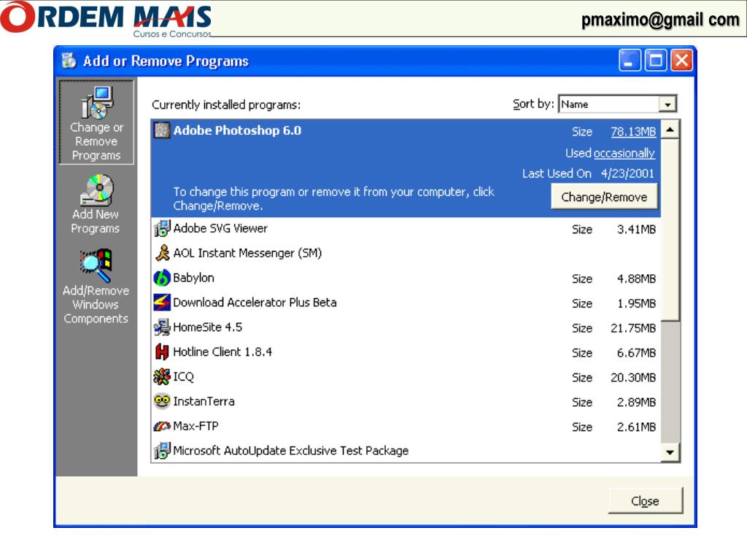This screenshot has width=747, height=560.
Task: Click the 20.30MB size value
Action: 633,378
